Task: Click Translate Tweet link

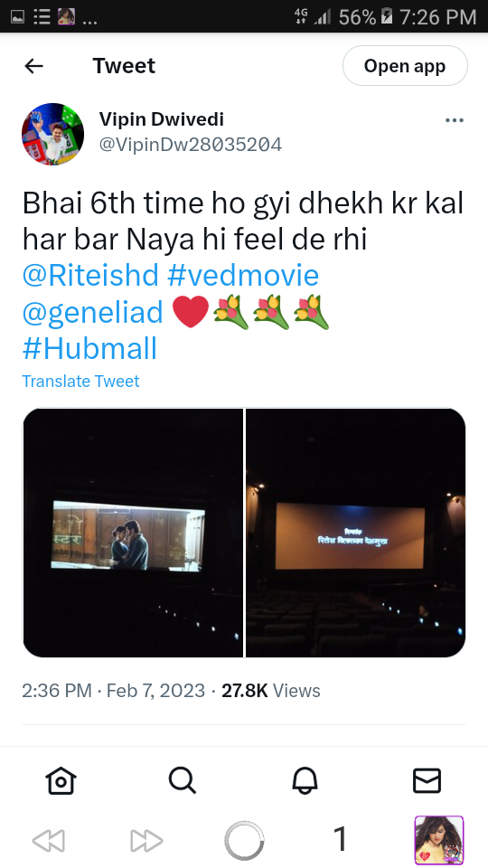Action: [80, 381]
